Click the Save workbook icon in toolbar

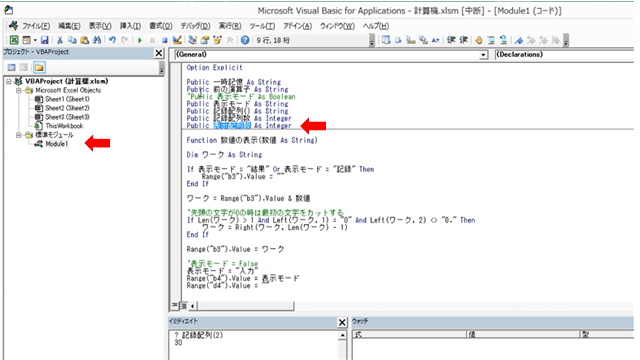[45, 40]
